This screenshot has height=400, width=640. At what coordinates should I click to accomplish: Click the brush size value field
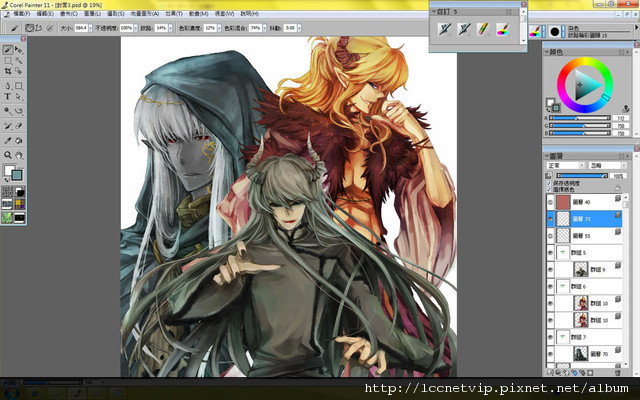coord(81,28)
